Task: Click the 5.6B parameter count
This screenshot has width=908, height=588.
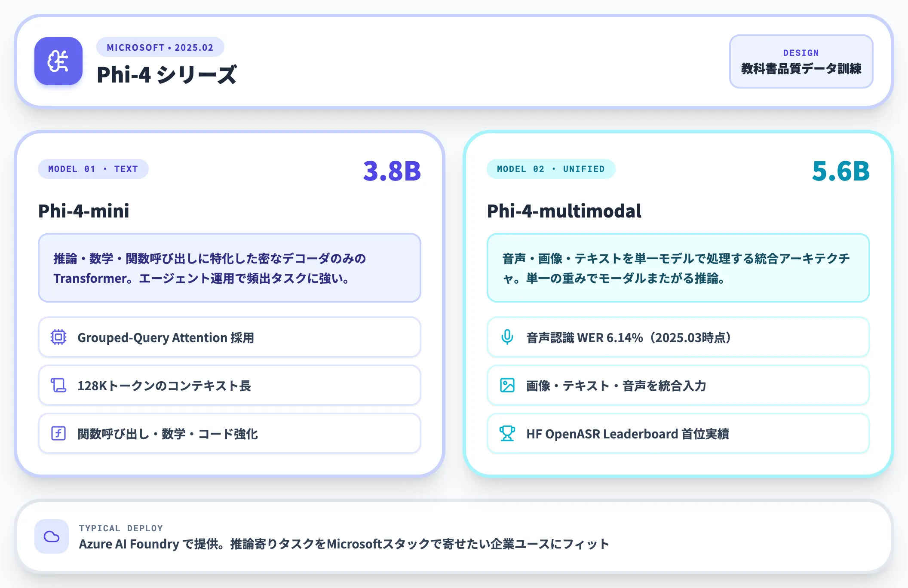Action: click(x=841, y=171)
